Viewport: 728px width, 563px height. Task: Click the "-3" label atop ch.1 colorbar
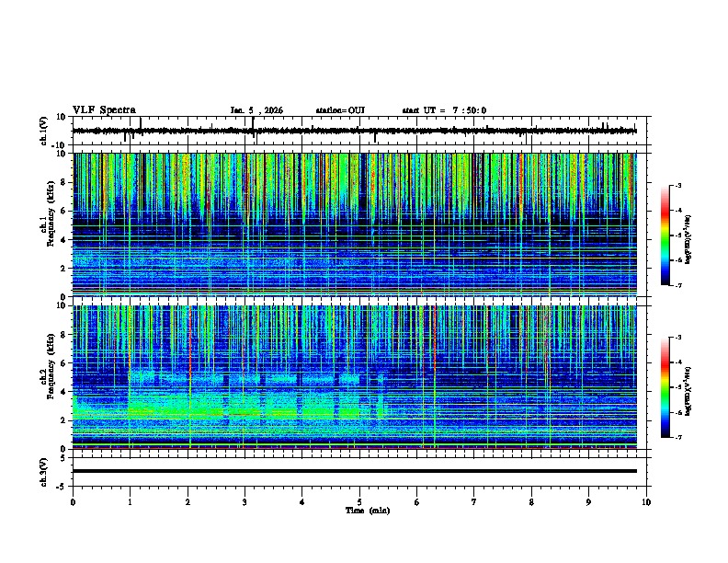[x=678, y=185]
